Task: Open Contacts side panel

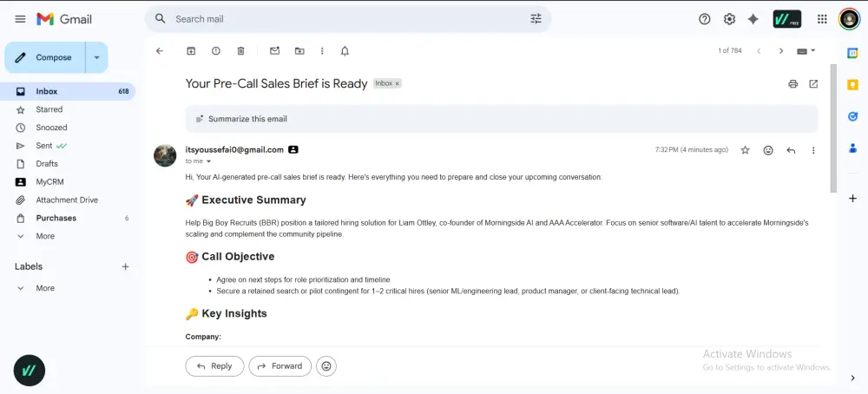Action: click(852, 148)
